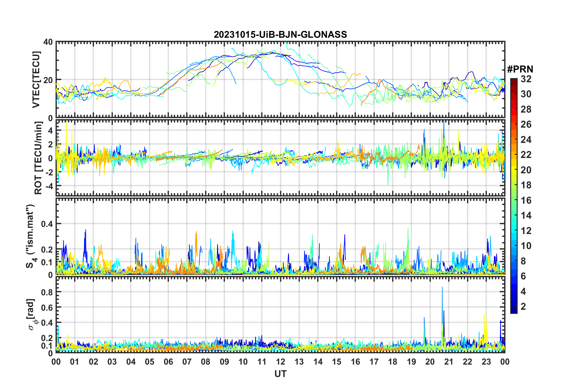Click inside the S4 scintillation plot panel

tap(280, 236)
